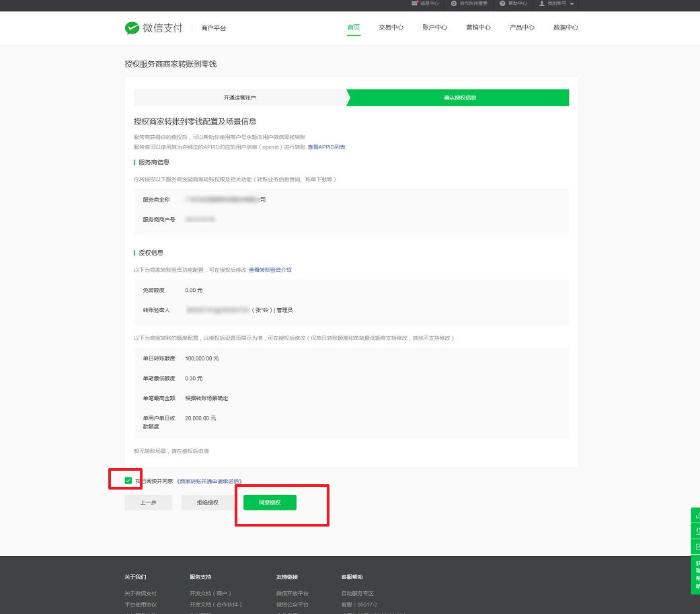
Task: Open 自助服务专区 footer link
Action: [x=358, y=593]
